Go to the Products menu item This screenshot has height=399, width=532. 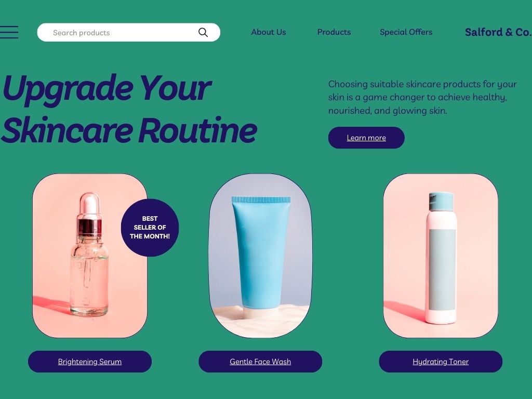tap(334, 32)
